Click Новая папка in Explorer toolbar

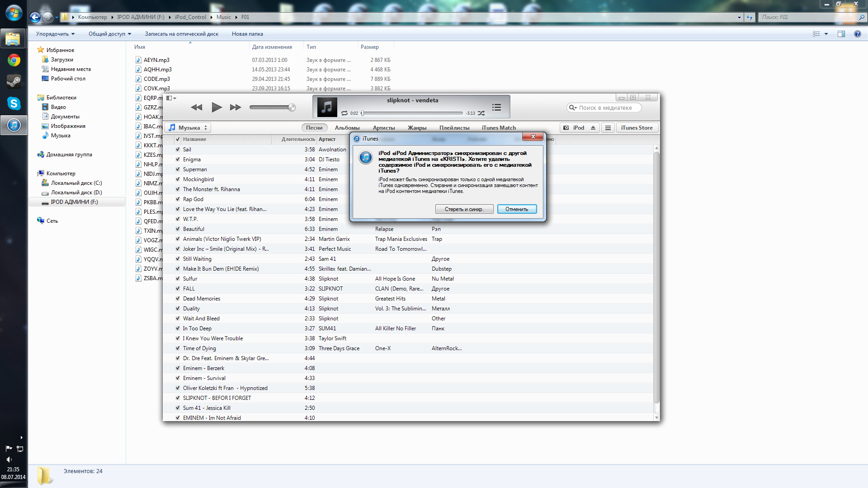click(x=247, y=34)
